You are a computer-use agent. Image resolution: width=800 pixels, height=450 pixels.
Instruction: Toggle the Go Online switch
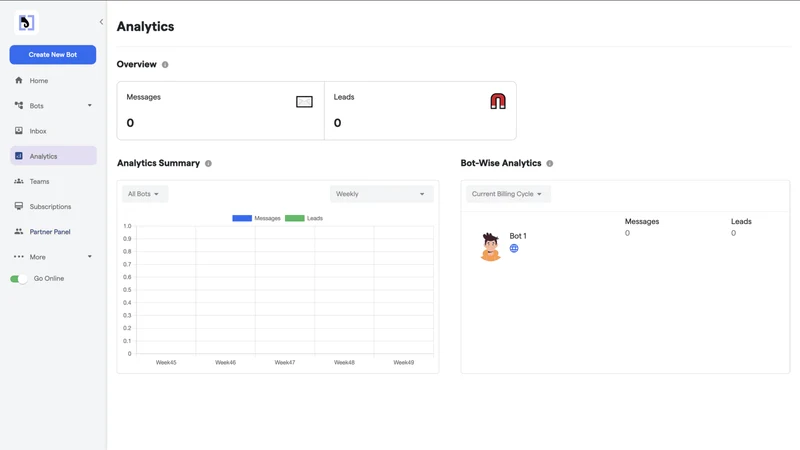coord(19,279)
